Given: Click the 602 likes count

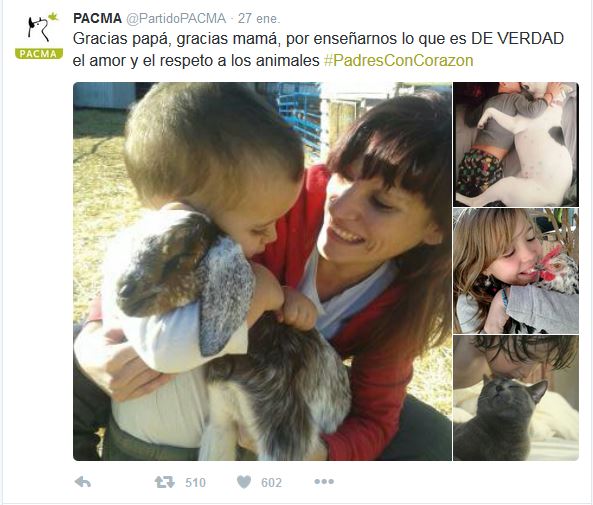Looking at the screenshot, I should coord(272,483).
